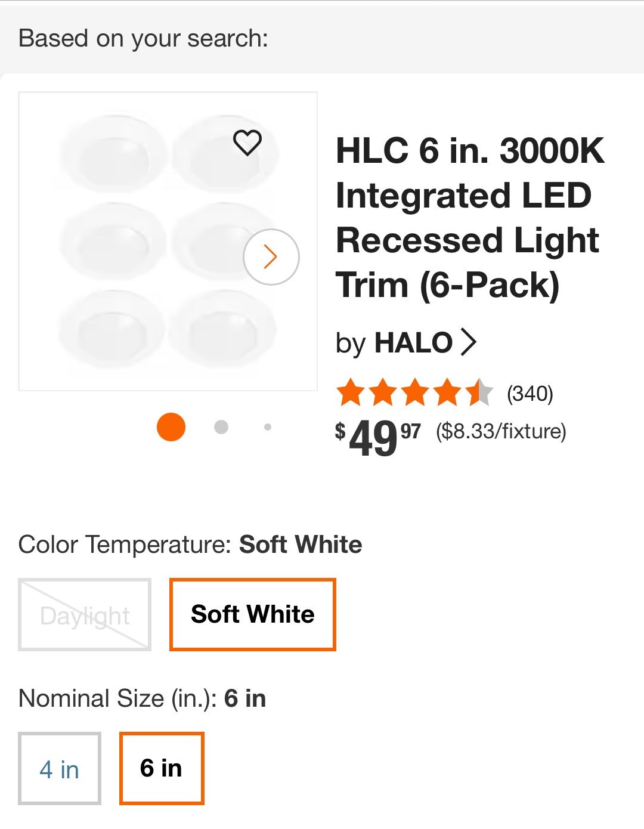Jump to third carousel image dot
This screenshot has width=644, height=829.
(268, 427)
